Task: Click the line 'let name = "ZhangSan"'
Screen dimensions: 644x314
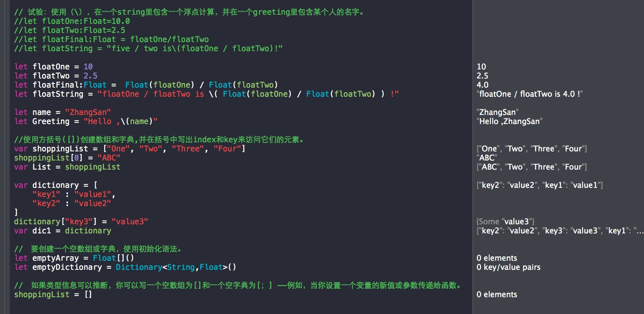Action: [63, 112]
